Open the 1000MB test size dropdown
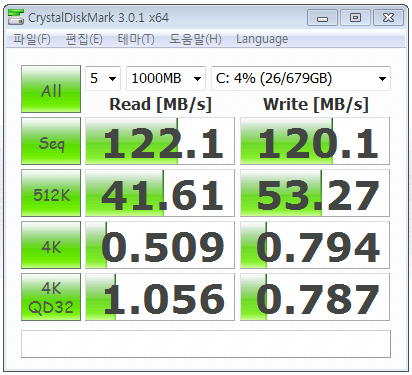This screenshot has width=412, height=375. click(166, 79)
